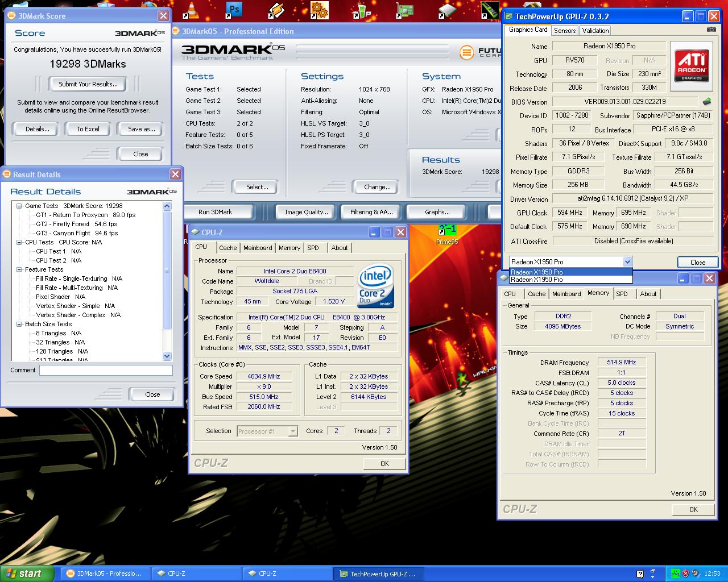Viewport: 728px width, 582px height.
Task: Open the About tab in right CPU-Z
Action: click(648, 294)
